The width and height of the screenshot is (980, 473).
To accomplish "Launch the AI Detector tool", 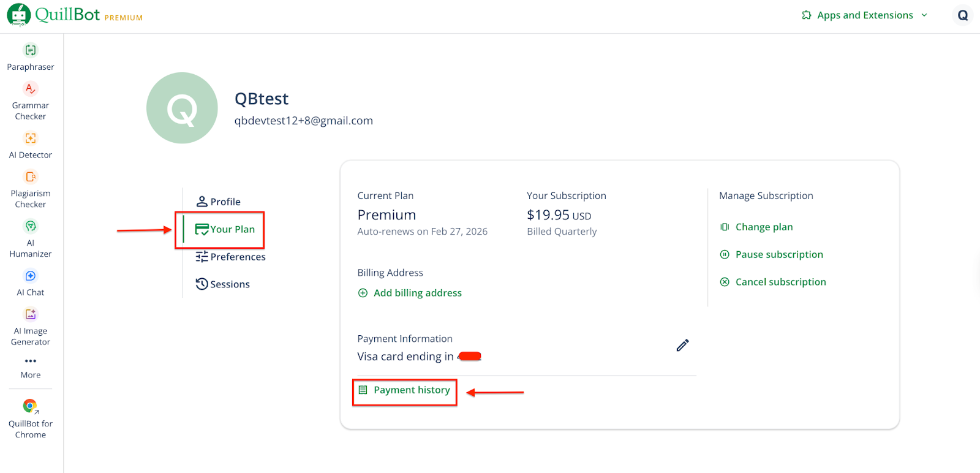I will pyautogui.click(x=31, y=145).
